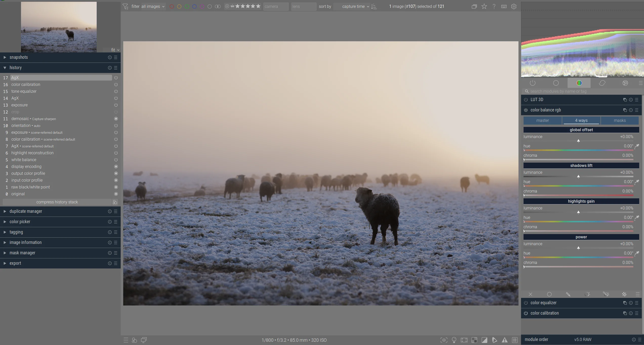
Task: Switch to the masks tab
Action: point(619,121)
